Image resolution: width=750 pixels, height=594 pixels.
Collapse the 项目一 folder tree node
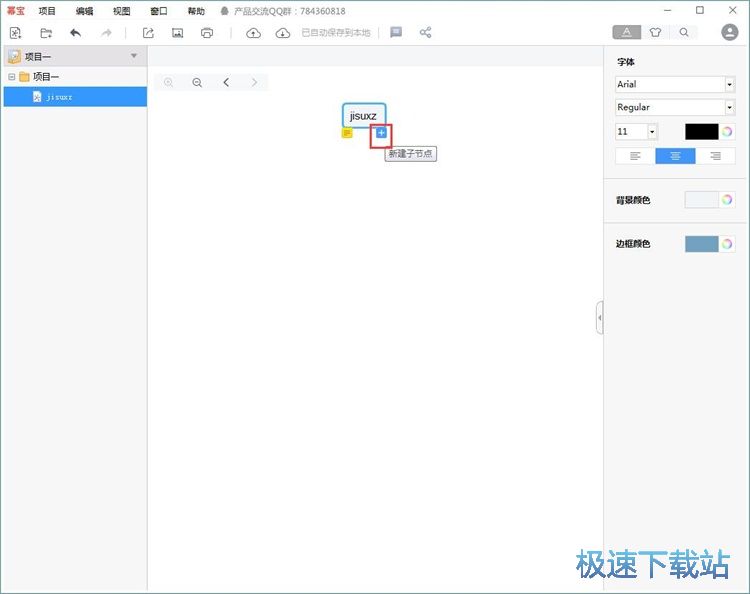11,77
